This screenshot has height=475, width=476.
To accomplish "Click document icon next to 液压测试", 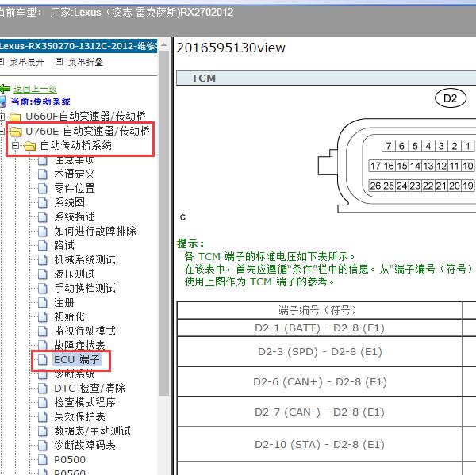I will click(43, 274).
